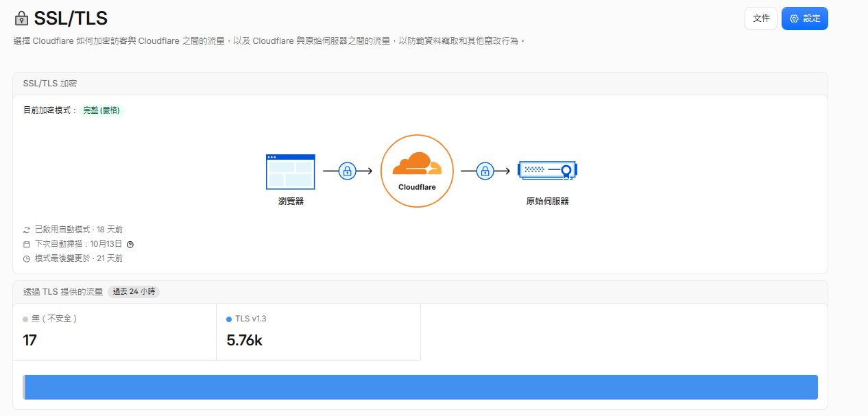Click the refresh icon beside 已啟用自動模式

click(x=27, y=230)
